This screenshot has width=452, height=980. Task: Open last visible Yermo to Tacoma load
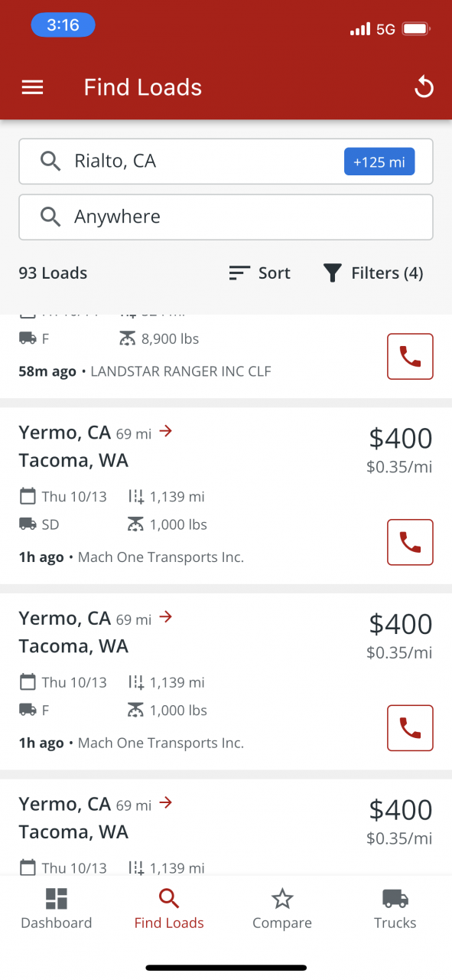point(226,828)
